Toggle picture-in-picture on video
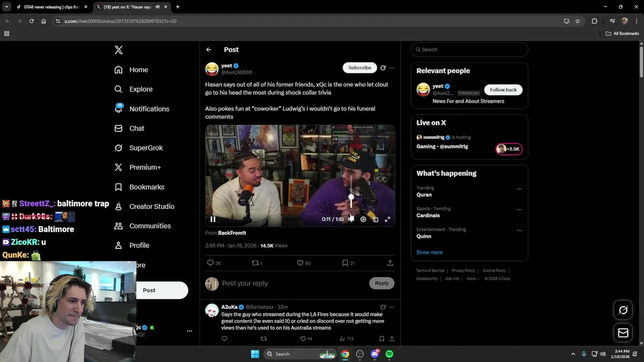This screenshot has width=644, height=362. point(375,219)
